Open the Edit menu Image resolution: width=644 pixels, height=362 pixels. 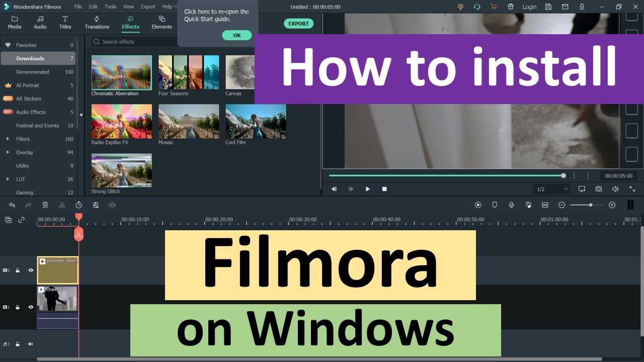coord(93,7)
